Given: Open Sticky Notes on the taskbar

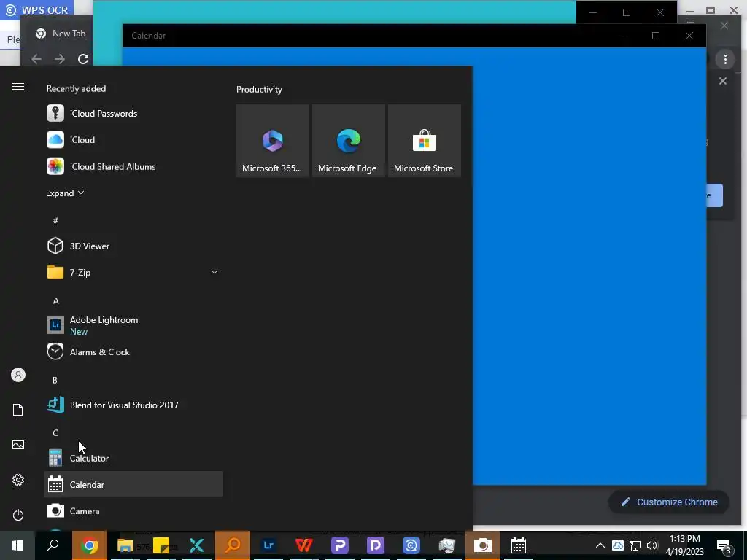Looking at the screenshot, I should tap(161, 545).
